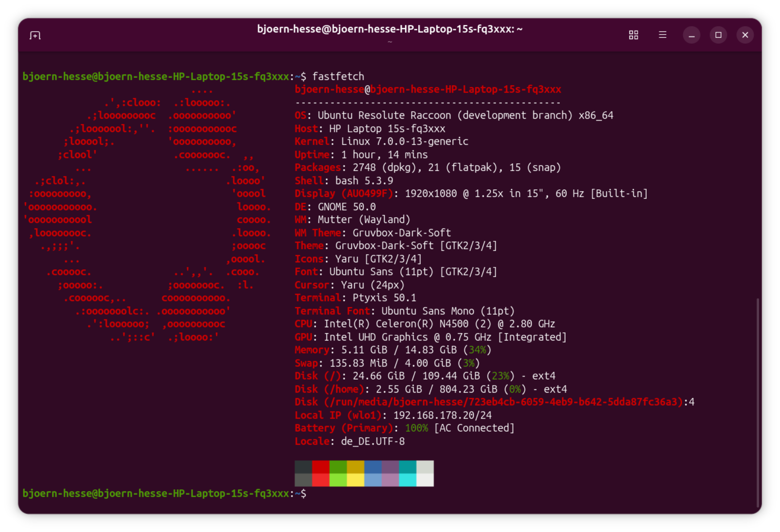Click the purple color swatch
The width and height of the screenshot is (780, 532).
pos(390,467)
